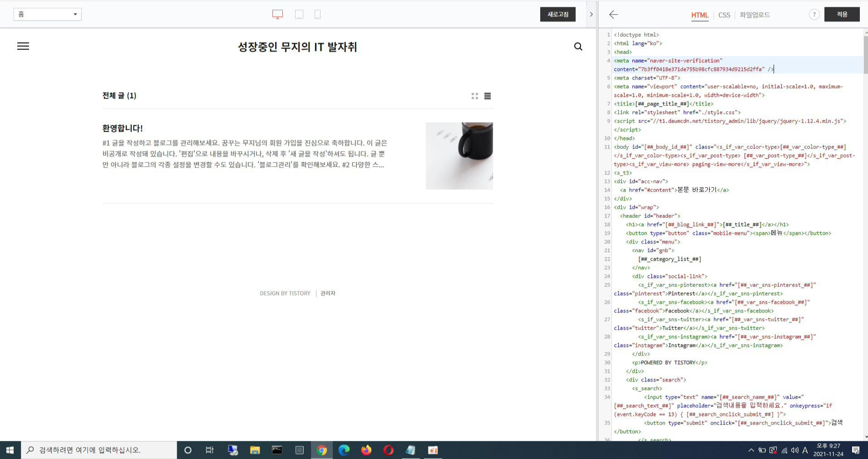Screen dimensions: 868x459
Task: Open the taskbar clock and date
Action: pyautogui.click(x=829, y=450)
